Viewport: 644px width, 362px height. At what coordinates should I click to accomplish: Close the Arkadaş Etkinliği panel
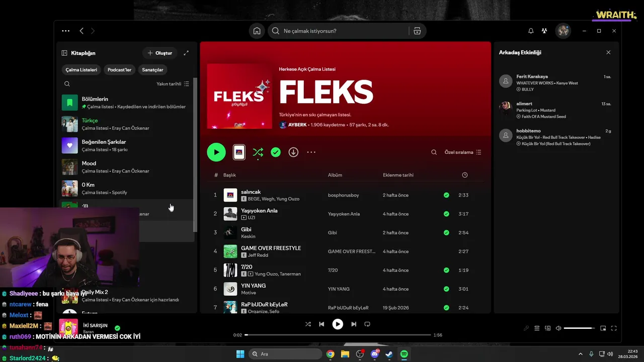[x=608, y=52]
